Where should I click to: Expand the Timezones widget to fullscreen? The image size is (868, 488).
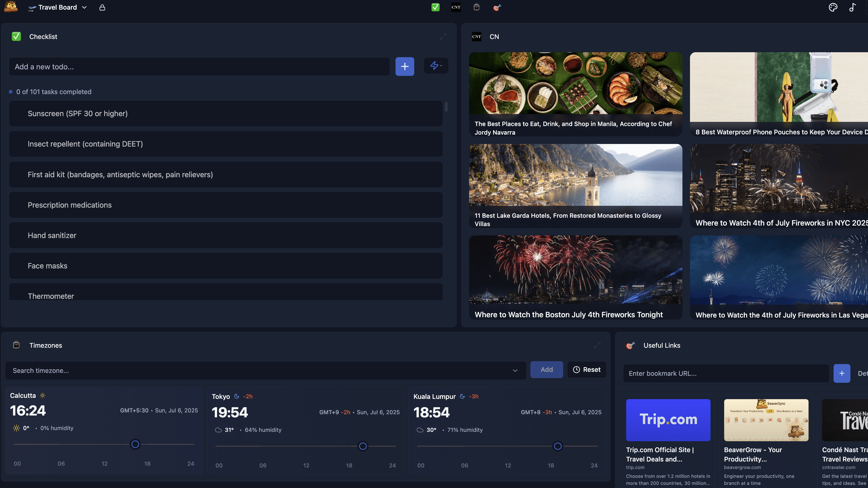click(597, 345)
